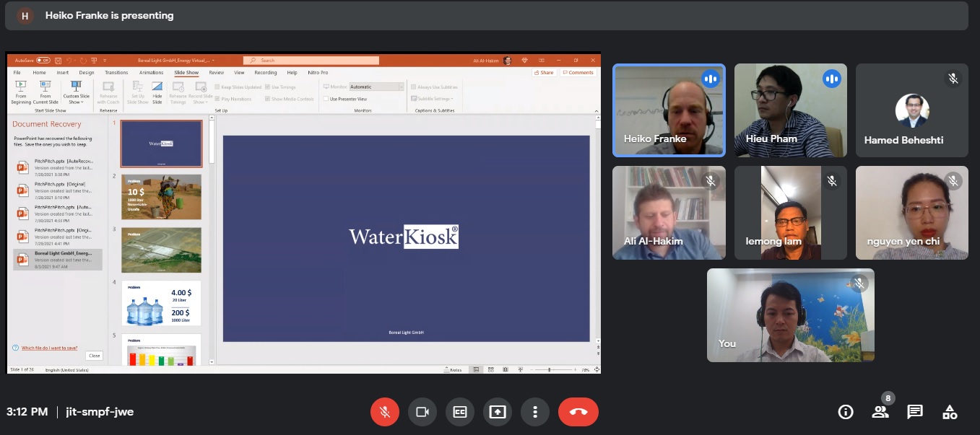
Task: Select Heiko Franke's video tile
Action: pos(668,110)
